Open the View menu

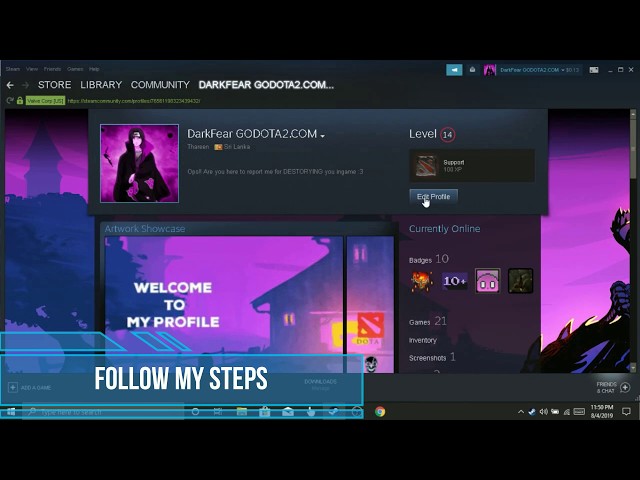point(32,69)
